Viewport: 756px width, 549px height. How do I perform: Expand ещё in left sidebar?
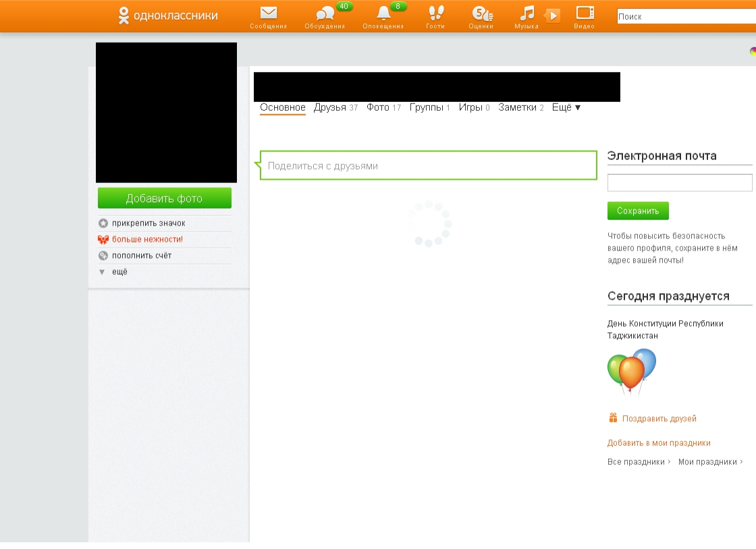119,272
